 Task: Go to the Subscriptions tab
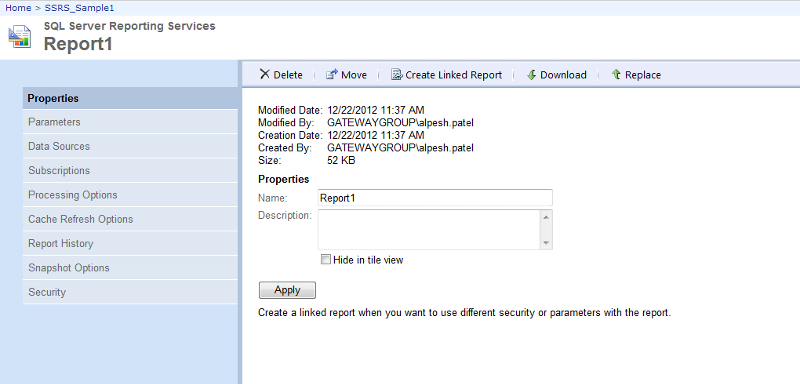point(130,170)
